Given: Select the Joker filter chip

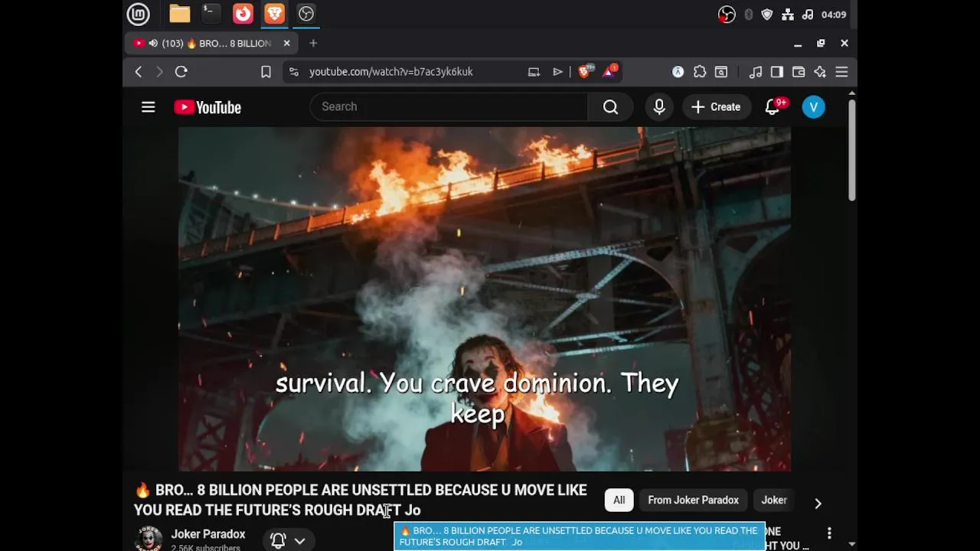Looking at the screenshot, I should pos(774,500).
